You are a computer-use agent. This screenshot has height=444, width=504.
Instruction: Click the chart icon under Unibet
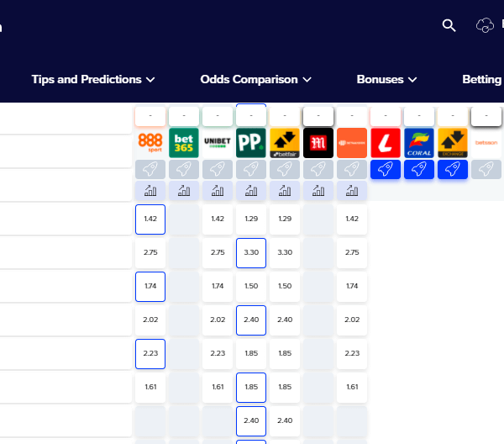coord(218,191)
